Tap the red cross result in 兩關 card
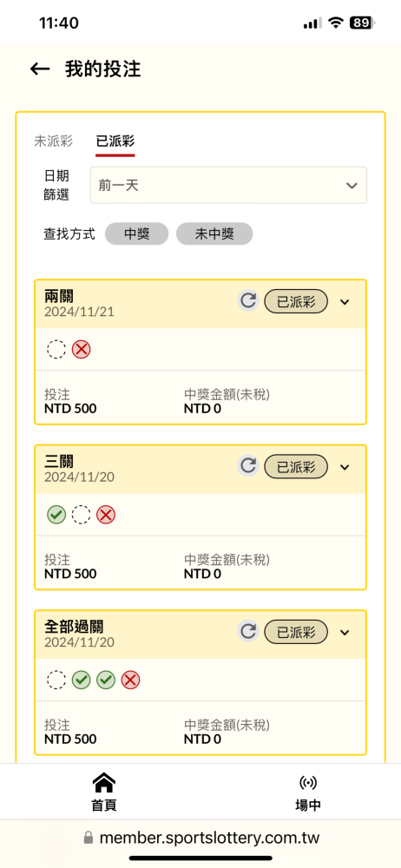Viewport: 401px width, 868px height. [82, 350]
